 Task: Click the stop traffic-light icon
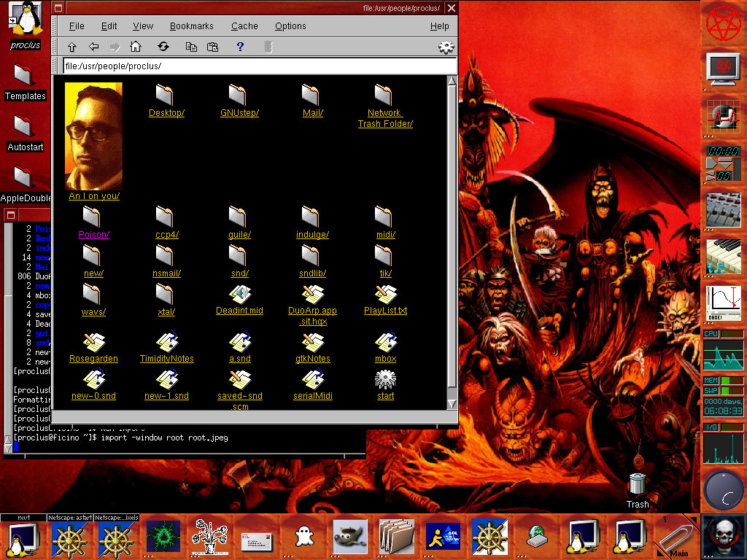[x=268, y=47]
